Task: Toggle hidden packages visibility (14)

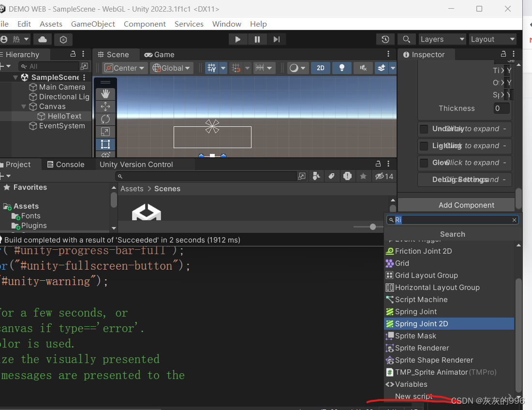Action: 384,176
